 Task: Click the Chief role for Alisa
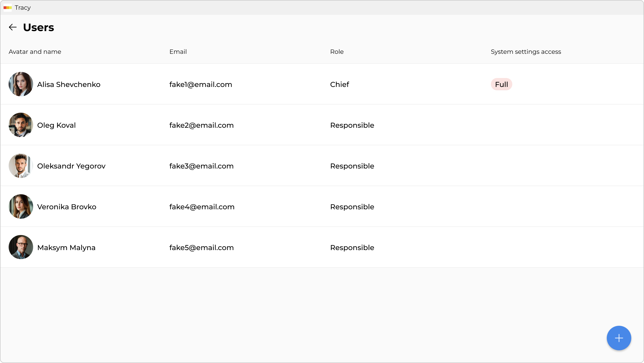tap(339, 84)
